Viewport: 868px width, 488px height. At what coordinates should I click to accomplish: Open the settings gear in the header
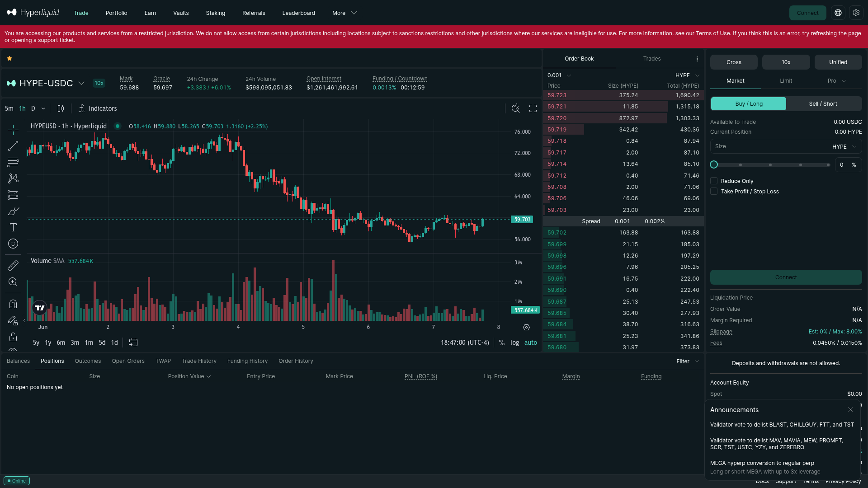pyautogui.click(x=856, y=13)
